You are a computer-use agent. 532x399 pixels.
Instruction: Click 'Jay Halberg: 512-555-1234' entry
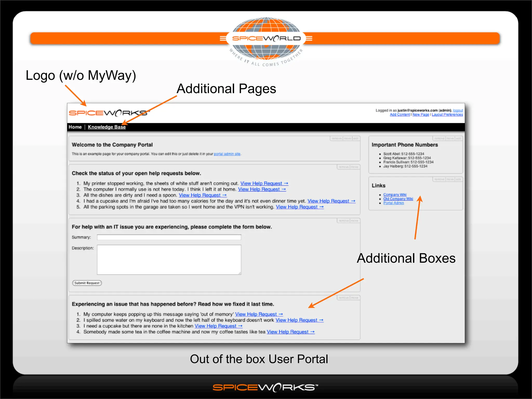click(405, 166)
